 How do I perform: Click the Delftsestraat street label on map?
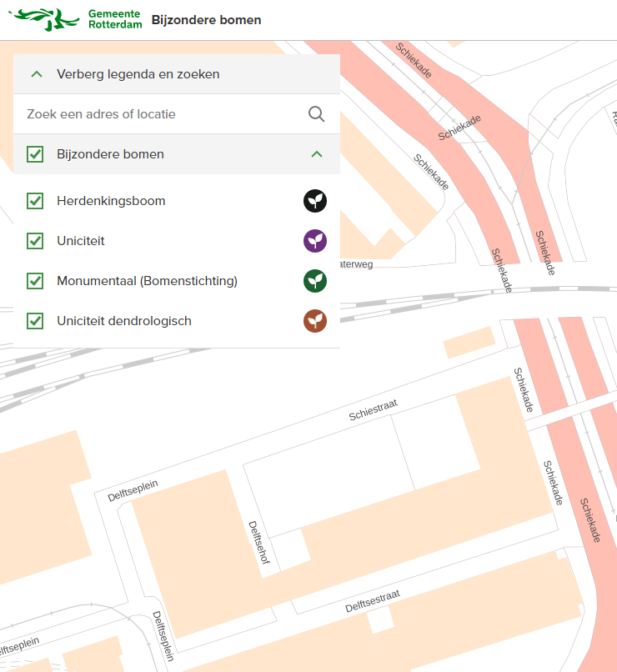[x=373, y=601]
